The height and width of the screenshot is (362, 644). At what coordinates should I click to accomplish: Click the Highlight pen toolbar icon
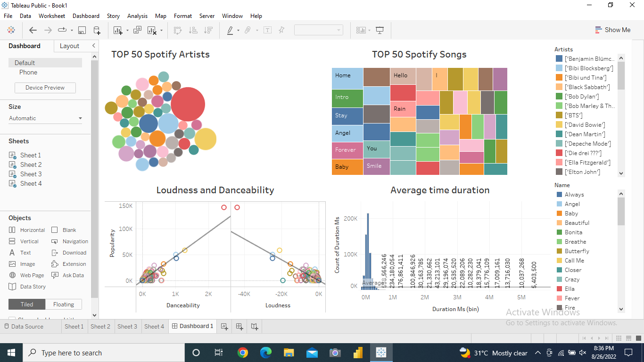pos(230,30)
